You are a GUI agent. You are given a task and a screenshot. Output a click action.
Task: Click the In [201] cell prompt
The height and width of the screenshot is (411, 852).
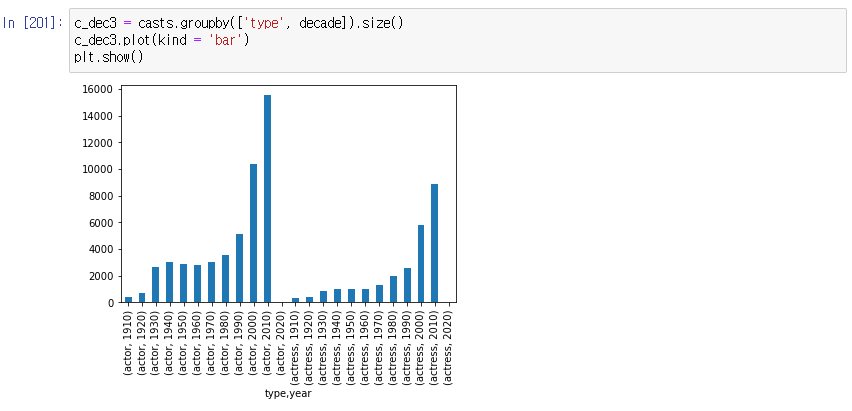[33, 23]
